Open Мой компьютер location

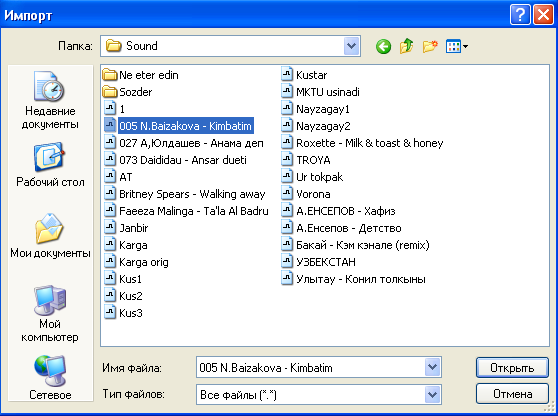50,314
